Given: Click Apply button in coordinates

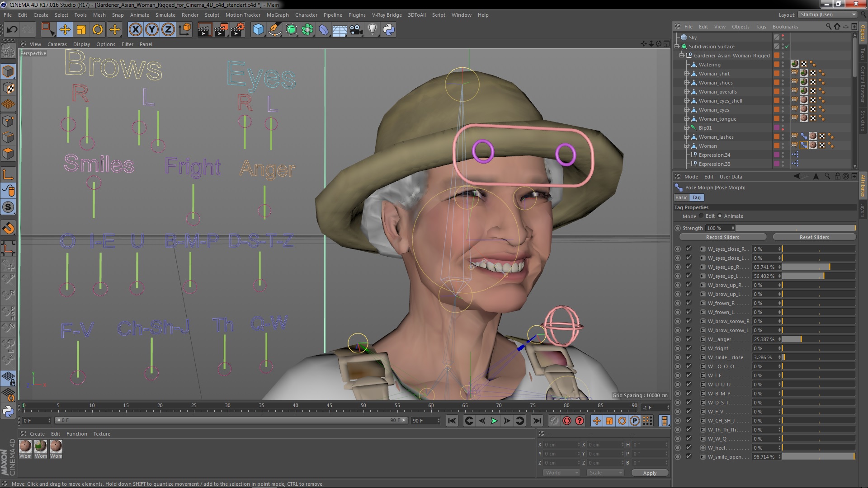Looking at the screenshot, I should (650, 473).
